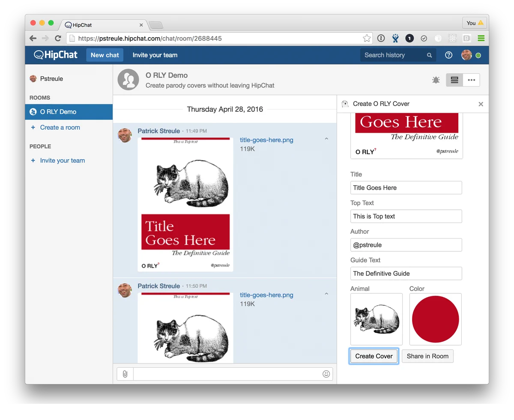The image size is (514, 420).
Task: Click the Share in Room button
Action: tap(427, 356)
